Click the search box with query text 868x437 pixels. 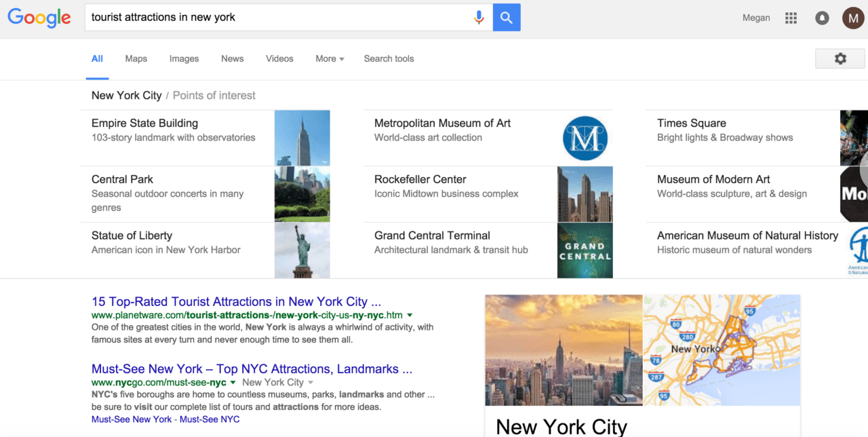(288, 18)
